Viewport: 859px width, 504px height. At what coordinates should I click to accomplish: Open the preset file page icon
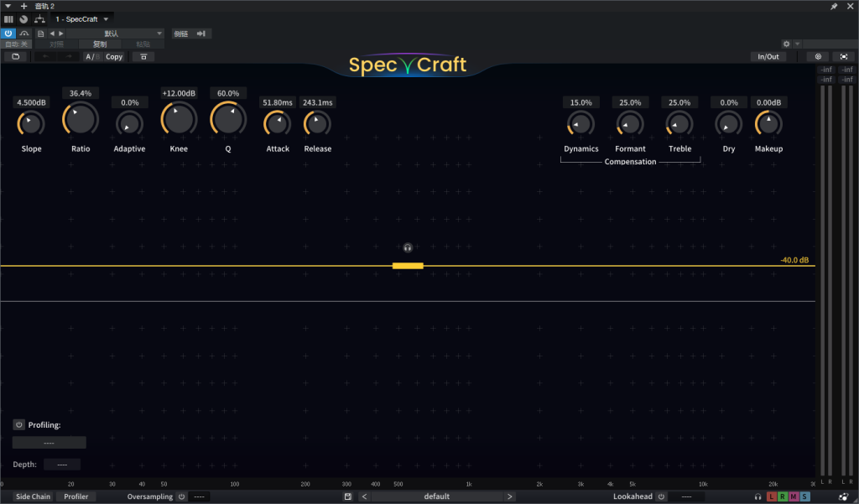pos(40,34)
